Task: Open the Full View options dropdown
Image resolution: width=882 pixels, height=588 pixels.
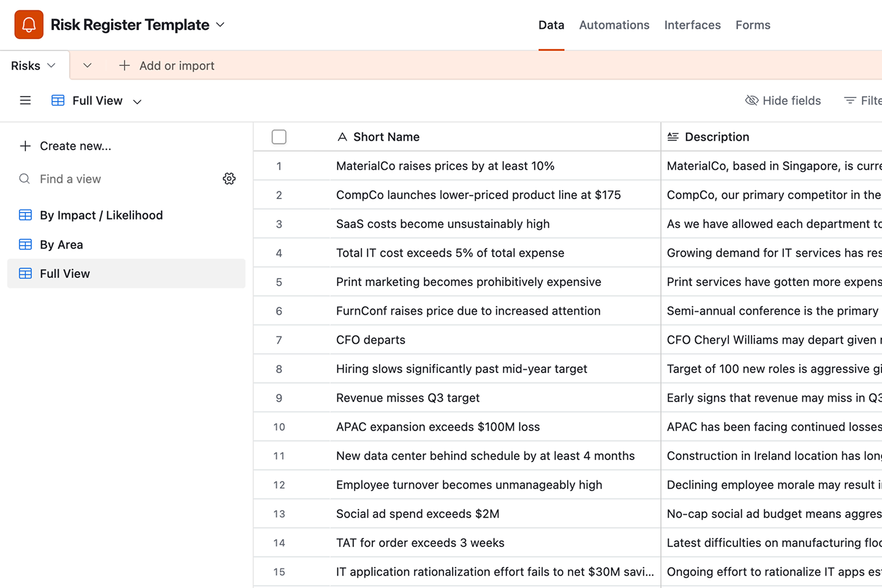Action: [137, 101]
